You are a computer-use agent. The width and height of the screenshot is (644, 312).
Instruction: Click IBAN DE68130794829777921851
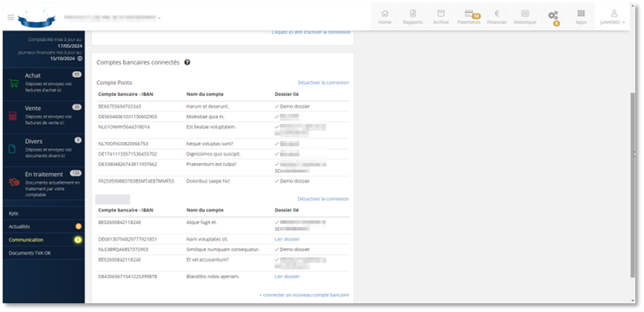(x=127, y=239)
